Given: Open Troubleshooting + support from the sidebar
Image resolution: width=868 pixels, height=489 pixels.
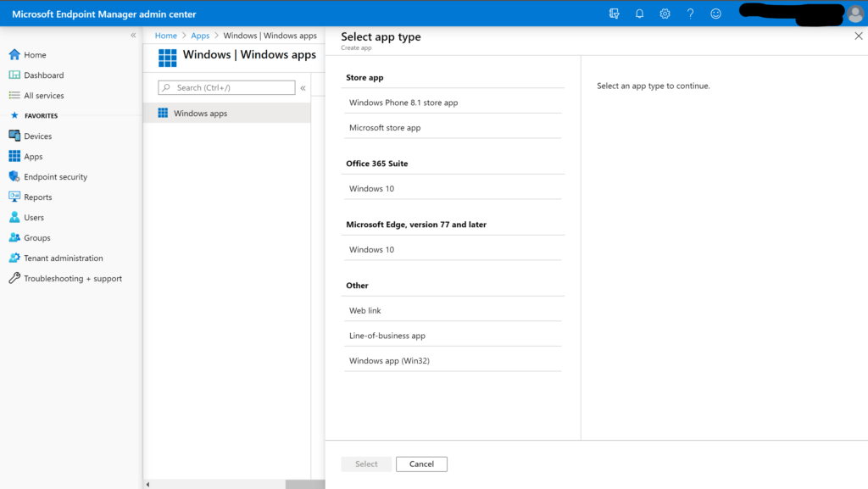Looking at the screenshot, I should (73, 278).
